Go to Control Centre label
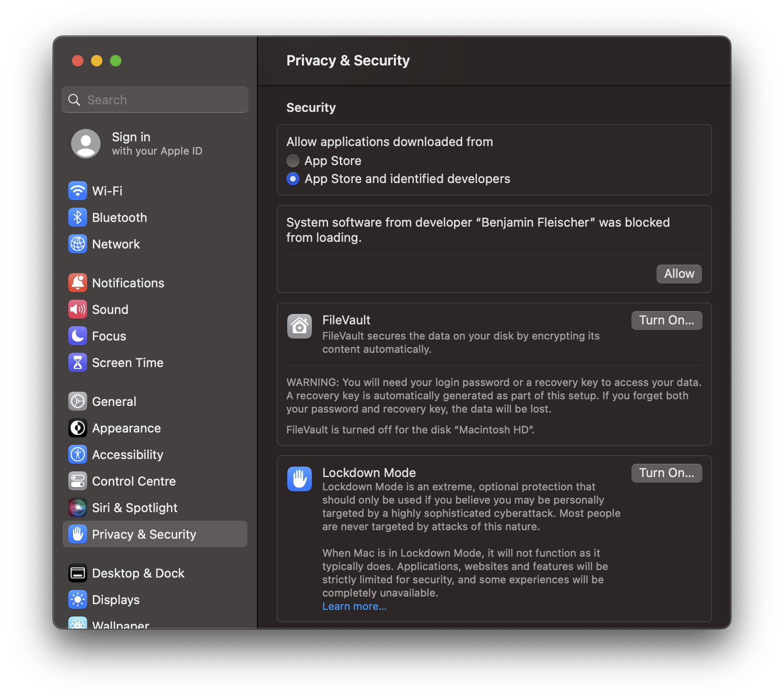 pyautogui.click(x=134, y=481)
